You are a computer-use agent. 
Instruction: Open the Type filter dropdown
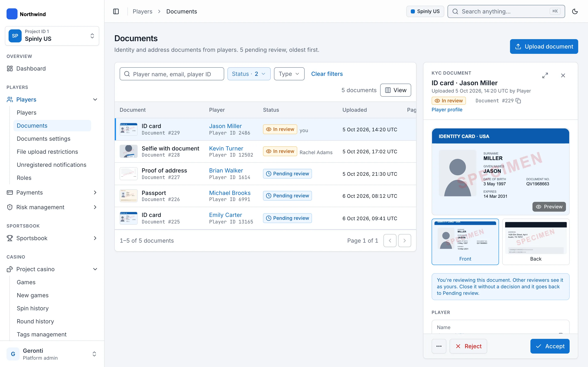click(x=289, y=74)
